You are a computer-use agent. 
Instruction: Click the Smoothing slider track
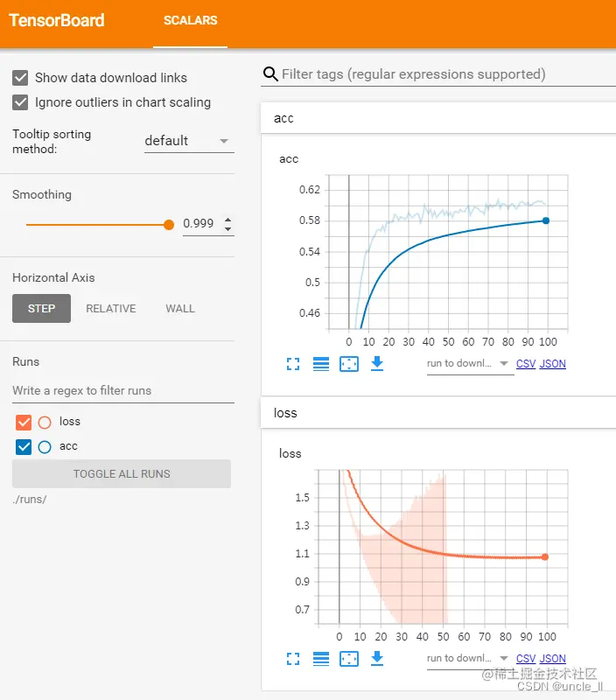pyautogui.click(x=95, y=225)
